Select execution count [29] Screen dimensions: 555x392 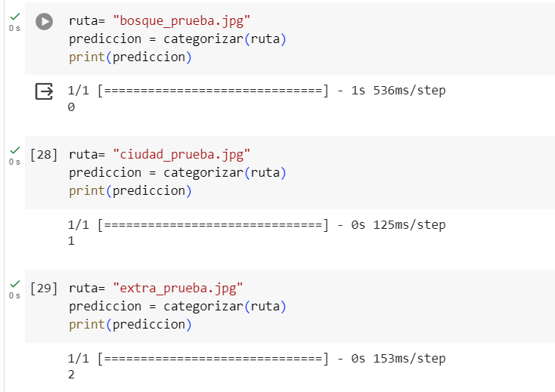point(44,289)
